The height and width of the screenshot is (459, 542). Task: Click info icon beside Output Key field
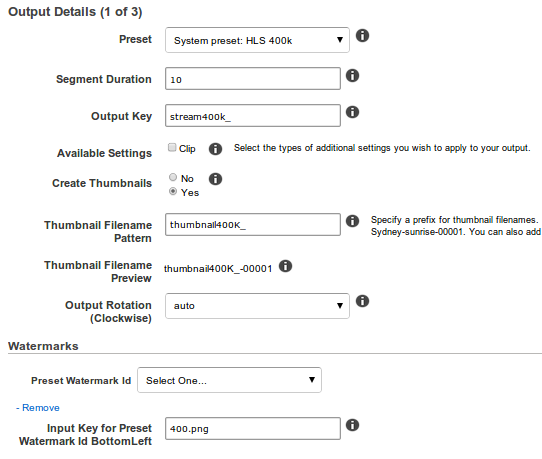pos(352,112)
